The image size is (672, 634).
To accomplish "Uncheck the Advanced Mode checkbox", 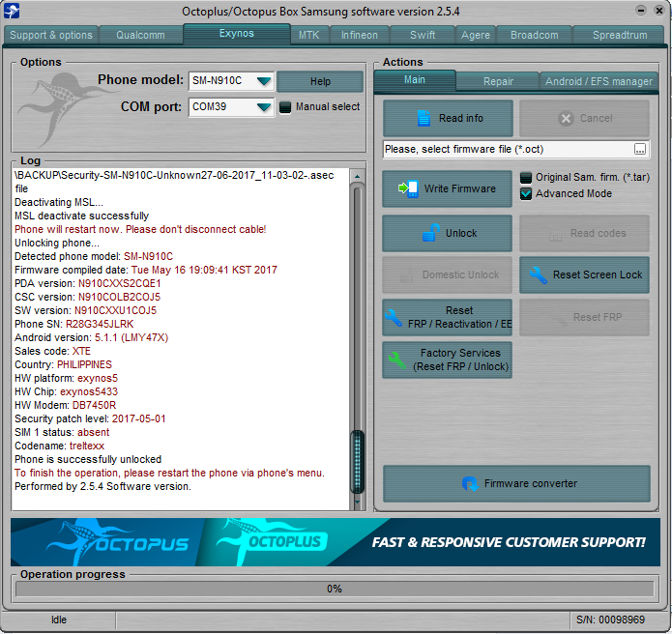I will (526, 193).
